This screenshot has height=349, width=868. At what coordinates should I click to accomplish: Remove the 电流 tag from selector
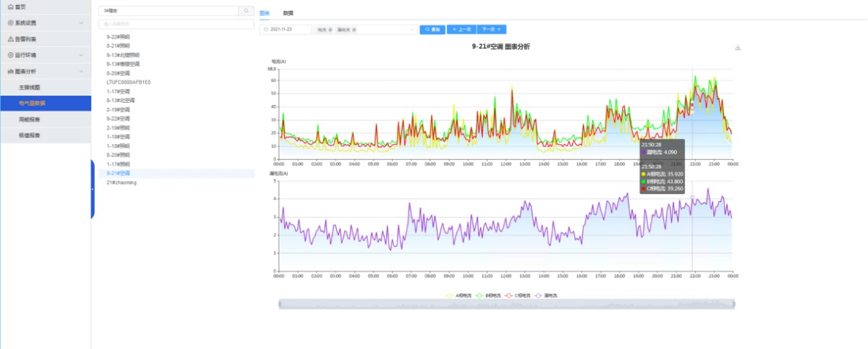click(331, 30)
